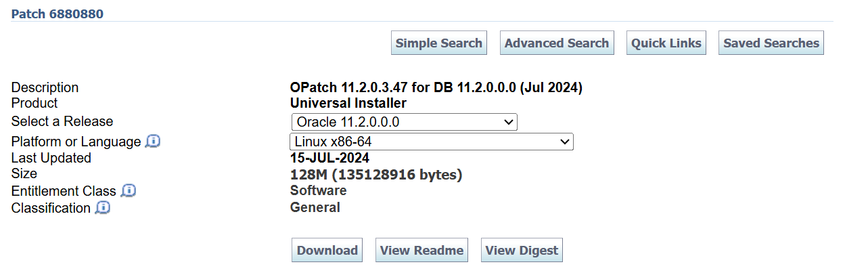Open the Quick Links button

(666, 43)
